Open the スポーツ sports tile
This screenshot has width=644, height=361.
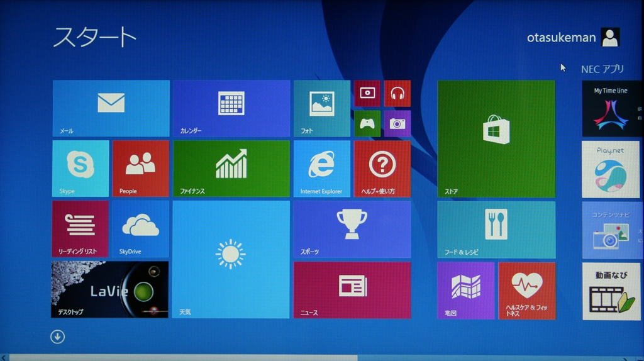[352, 229]
